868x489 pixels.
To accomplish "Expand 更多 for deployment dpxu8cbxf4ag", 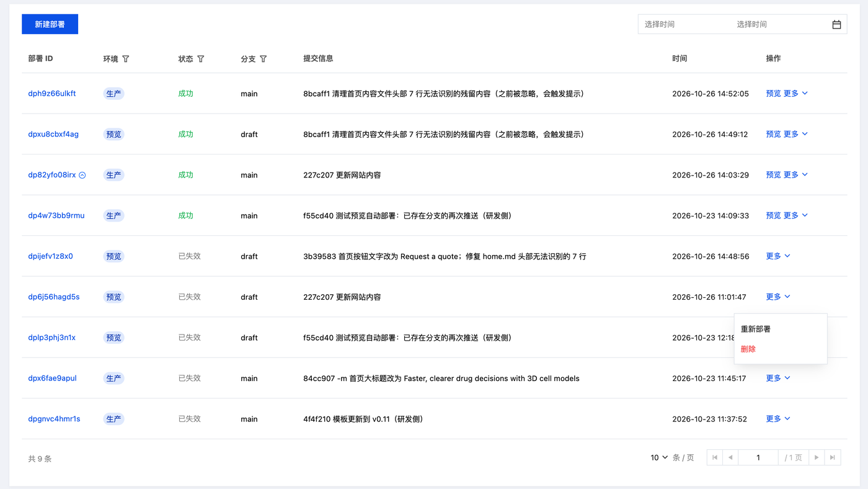I will point(795,134).
